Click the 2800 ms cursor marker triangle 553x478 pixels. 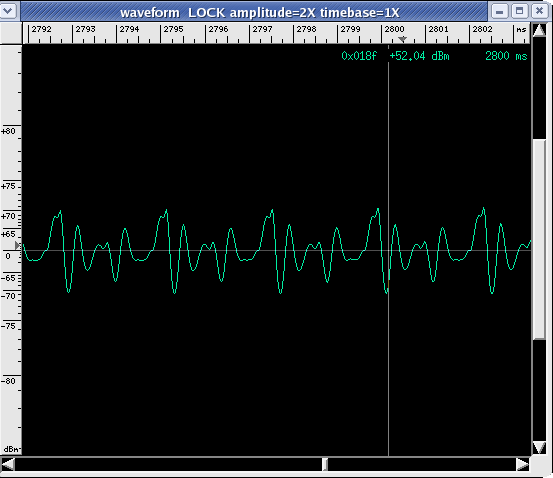click(x=402, y=39)
